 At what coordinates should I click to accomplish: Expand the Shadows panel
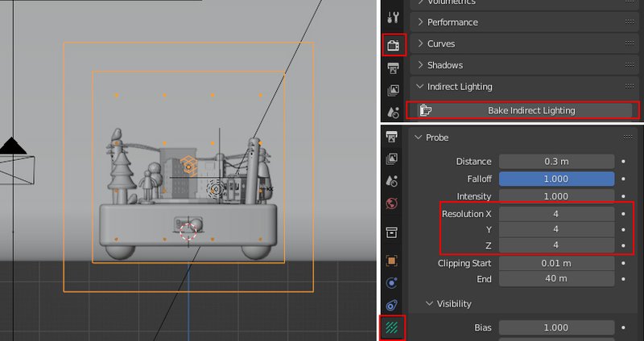click(420, 65)
